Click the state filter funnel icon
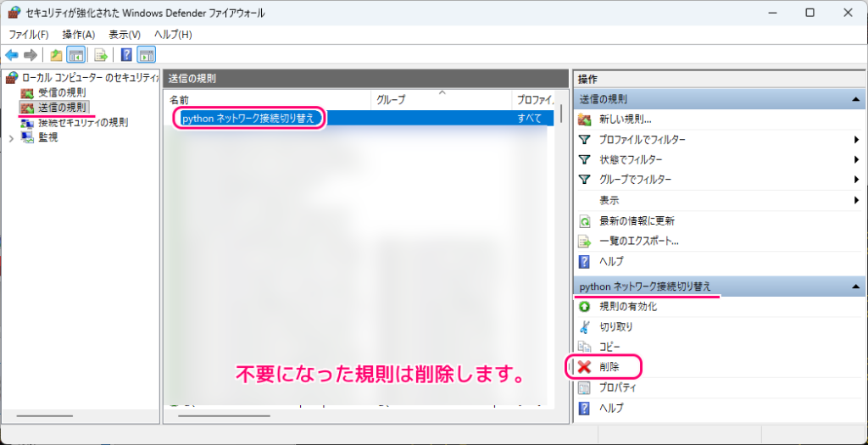 click(x=585, y=159)
